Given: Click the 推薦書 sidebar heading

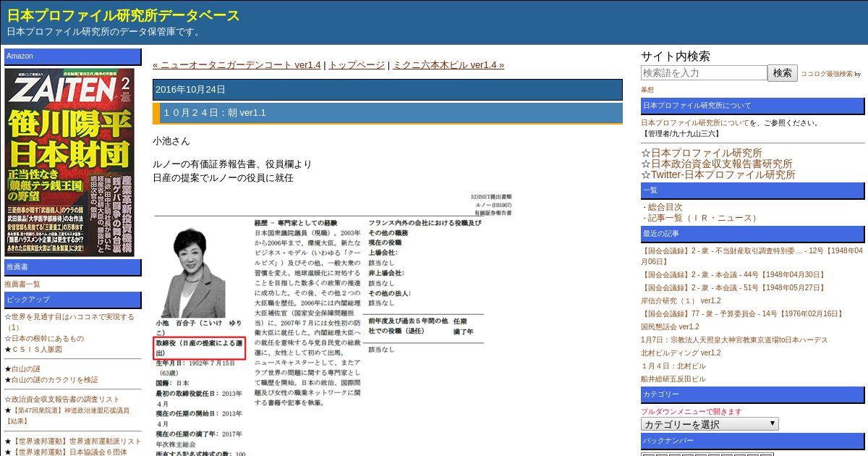Looking at the screenshot, I should pos(73,268).
